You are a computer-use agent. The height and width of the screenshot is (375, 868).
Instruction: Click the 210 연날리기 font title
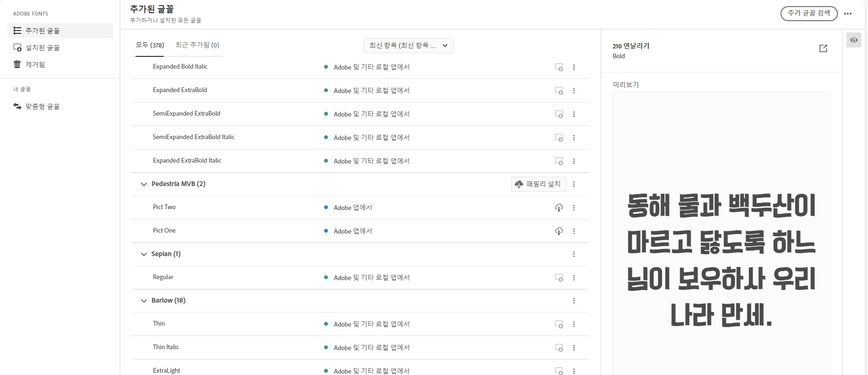click(x=631, y=46)
